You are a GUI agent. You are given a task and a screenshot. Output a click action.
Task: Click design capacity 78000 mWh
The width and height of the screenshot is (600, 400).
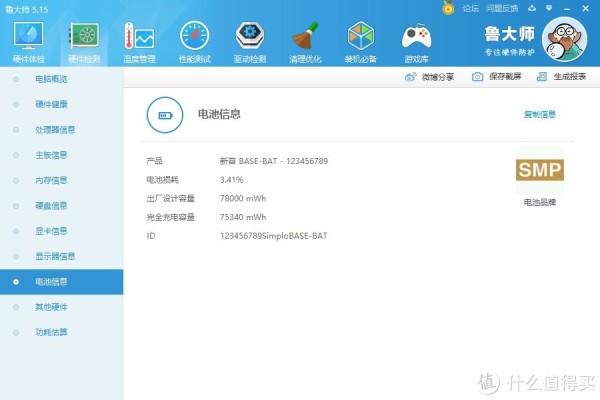click(x=243, y=198)
